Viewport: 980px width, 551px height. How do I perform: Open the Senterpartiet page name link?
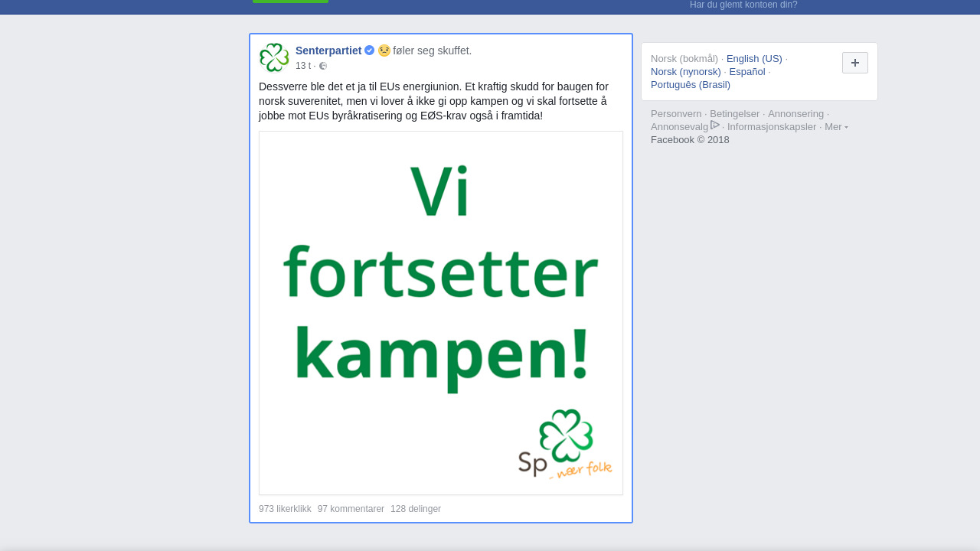[x=328, y=51]
